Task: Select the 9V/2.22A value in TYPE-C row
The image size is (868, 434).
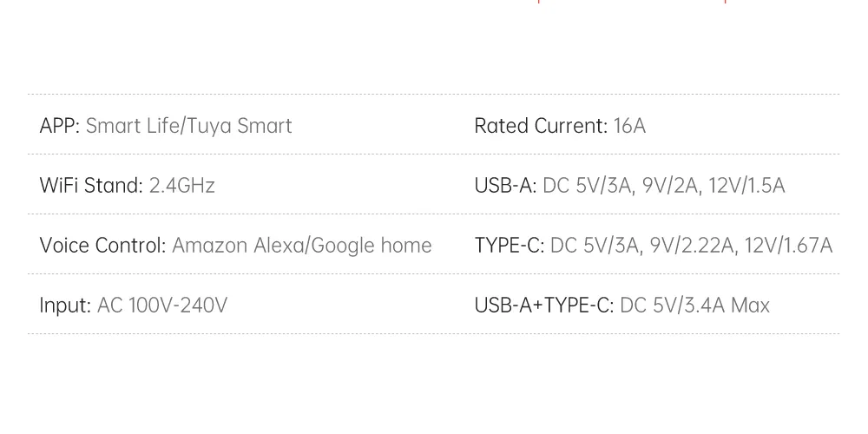Action: pyautogui.click(x=694, y=246)
